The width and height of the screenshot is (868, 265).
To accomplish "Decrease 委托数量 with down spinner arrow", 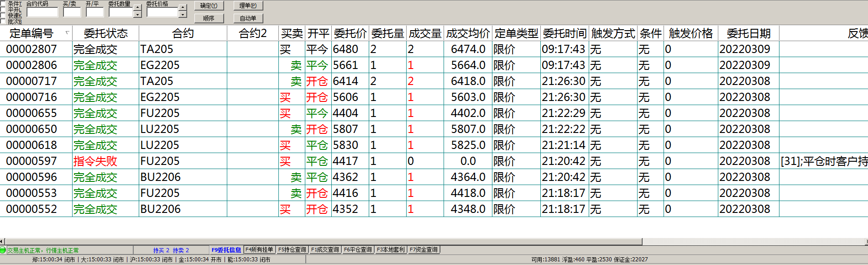I will [137, 15].
